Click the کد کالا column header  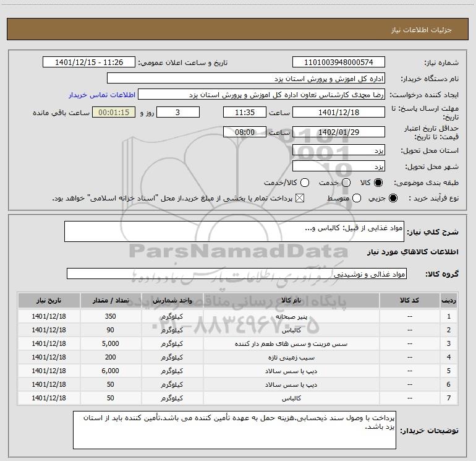coord(409,301)
